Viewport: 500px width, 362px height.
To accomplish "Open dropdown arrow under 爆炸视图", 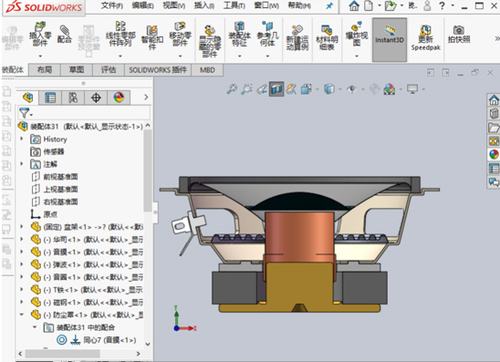I will tap(357, 56).
